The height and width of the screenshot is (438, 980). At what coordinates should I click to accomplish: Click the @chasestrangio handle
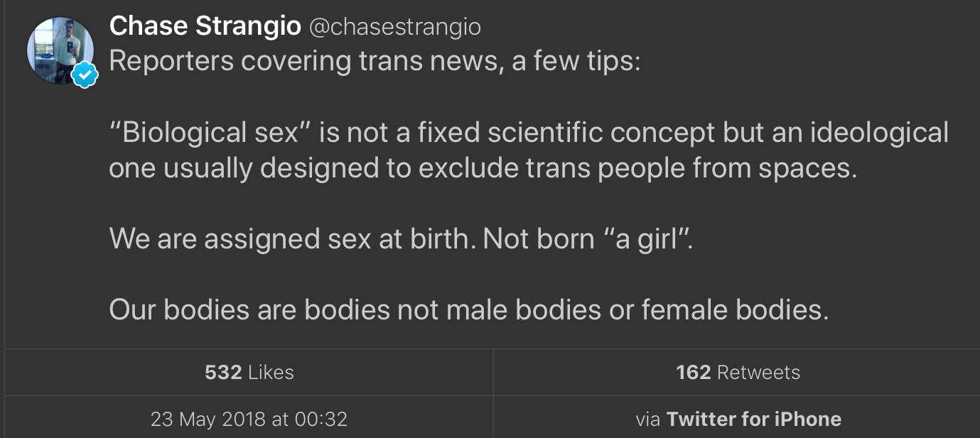click(x=394, y=27)
